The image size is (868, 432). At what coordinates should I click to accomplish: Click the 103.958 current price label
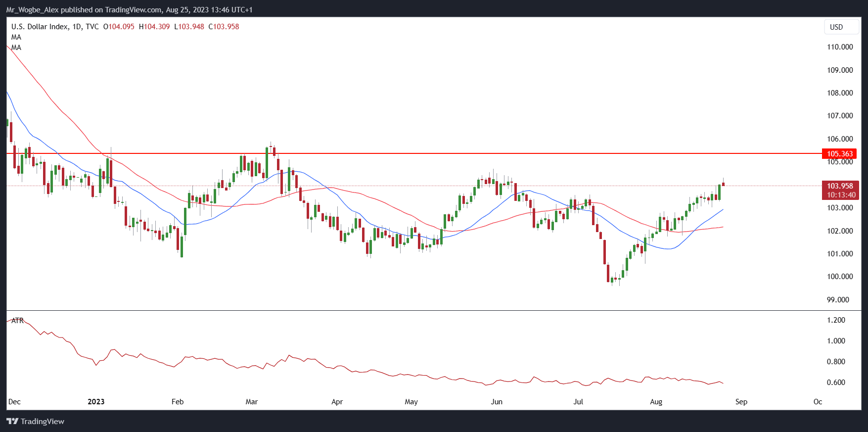tap(840, 186)
